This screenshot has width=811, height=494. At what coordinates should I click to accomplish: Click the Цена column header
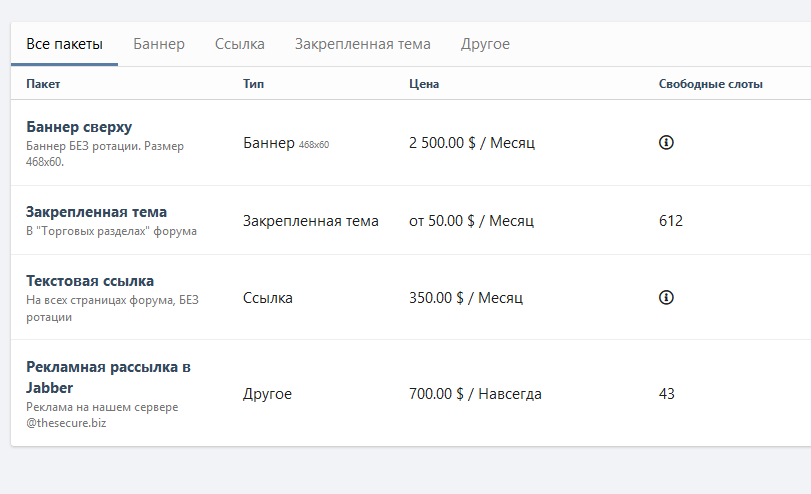(x=424, y=84)
